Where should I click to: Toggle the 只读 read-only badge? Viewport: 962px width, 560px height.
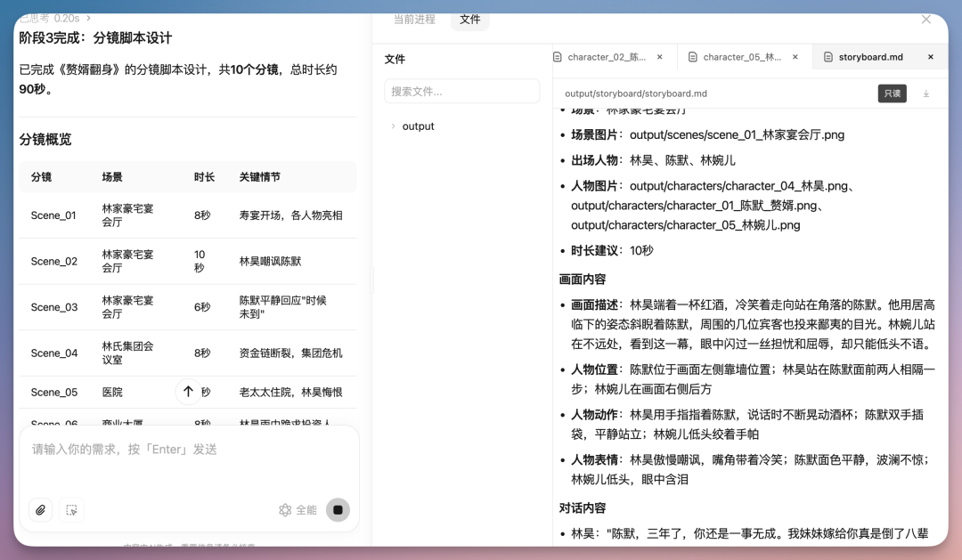[893, 93]
